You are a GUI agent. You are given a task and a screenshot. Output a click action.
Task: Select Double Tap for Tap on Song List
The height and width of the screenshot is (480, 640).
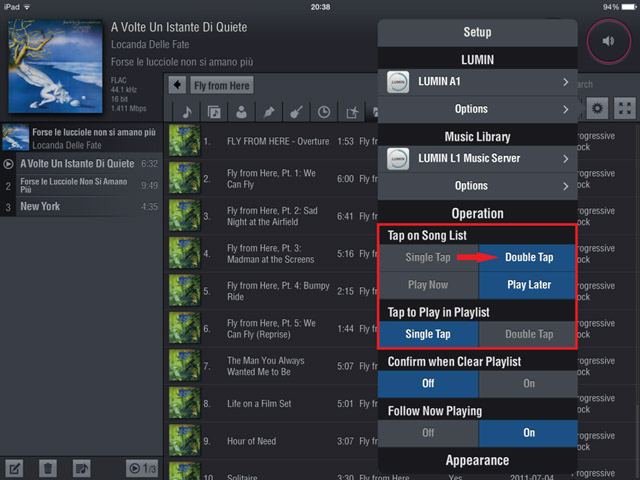(x=528, y=257)
